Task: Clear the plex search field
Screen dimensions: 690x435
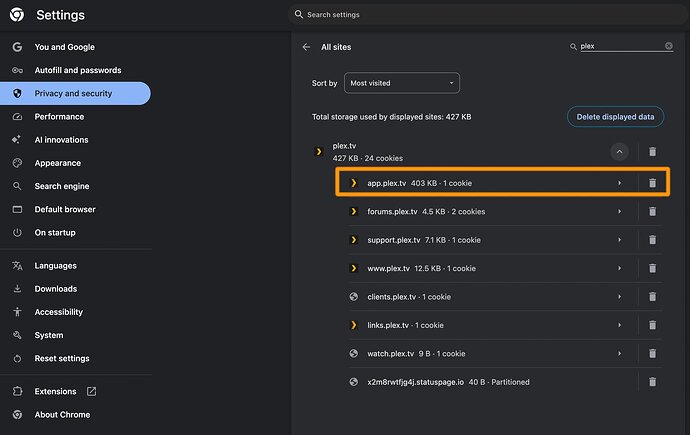Action: [669, 47]
